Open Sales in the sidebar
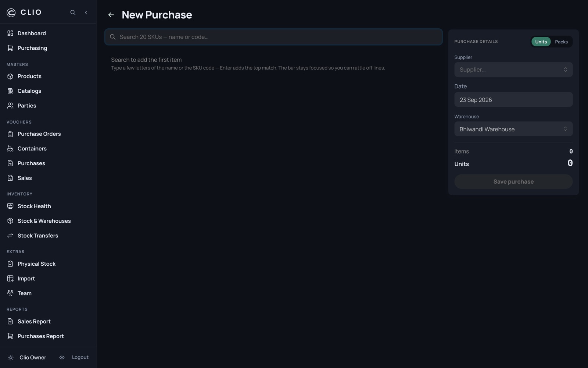The width and height of the screenshot is (588, 368). click(x=48, y=178)
